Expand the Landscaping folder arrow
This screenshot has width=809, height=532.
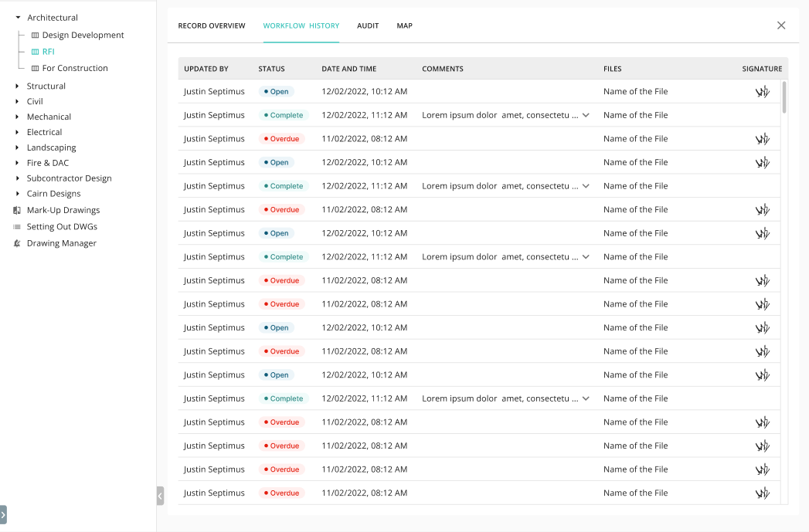tap(17, 147)
